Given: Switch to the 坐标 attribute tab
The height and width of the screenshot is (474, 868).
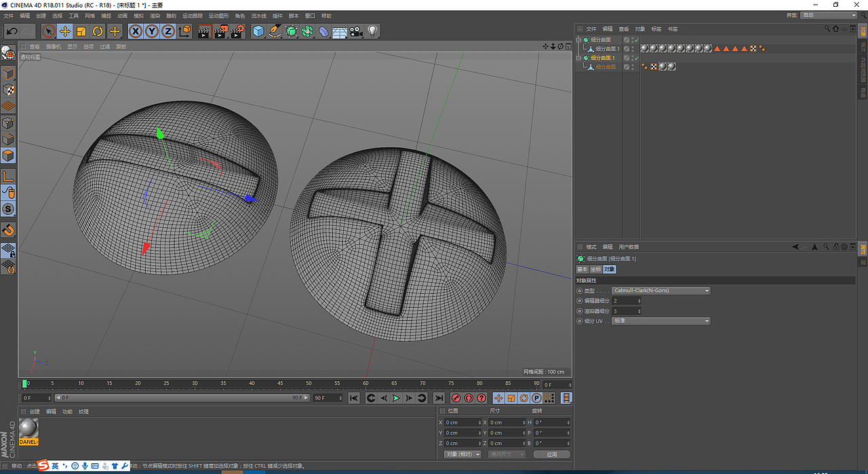Looking at the screenshot, I should click(x=595, y=270).
